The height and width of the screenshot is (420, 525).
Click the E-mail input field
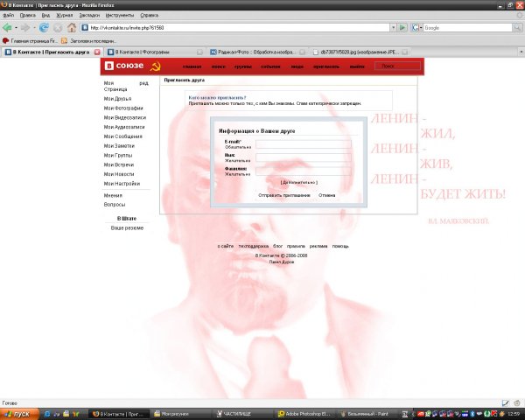(x=304, y=144)
